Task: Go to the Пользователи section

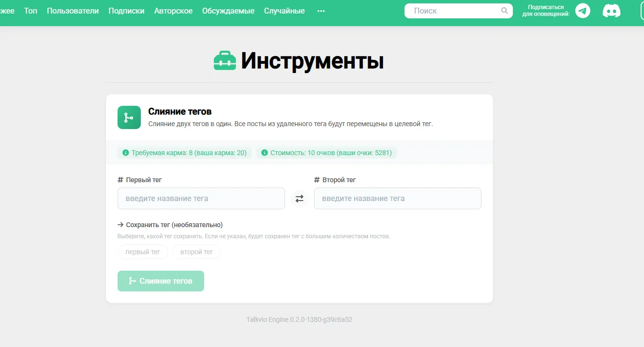Action: (x=73, y=11)
